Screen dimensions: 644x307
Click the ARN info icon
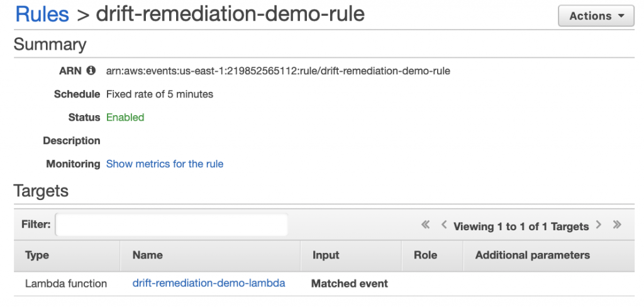91,70
